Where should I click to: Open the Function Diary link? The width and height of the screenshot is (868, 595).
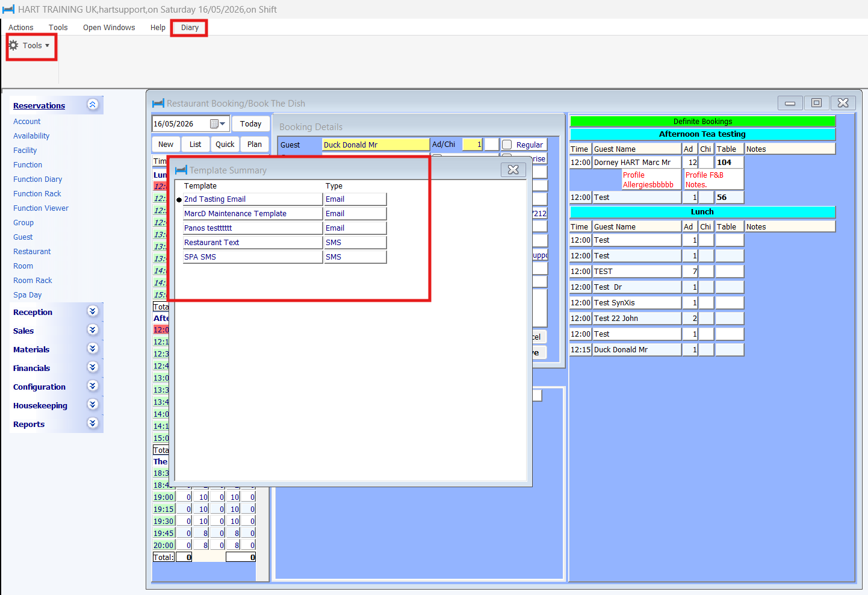(x=38, y=179)
